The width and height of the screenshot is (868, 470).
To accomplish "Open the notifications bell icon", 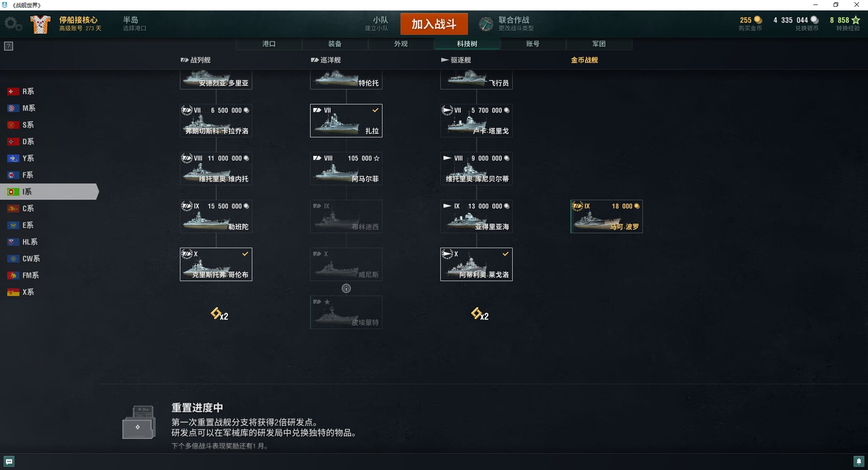I will pos(859,461).
